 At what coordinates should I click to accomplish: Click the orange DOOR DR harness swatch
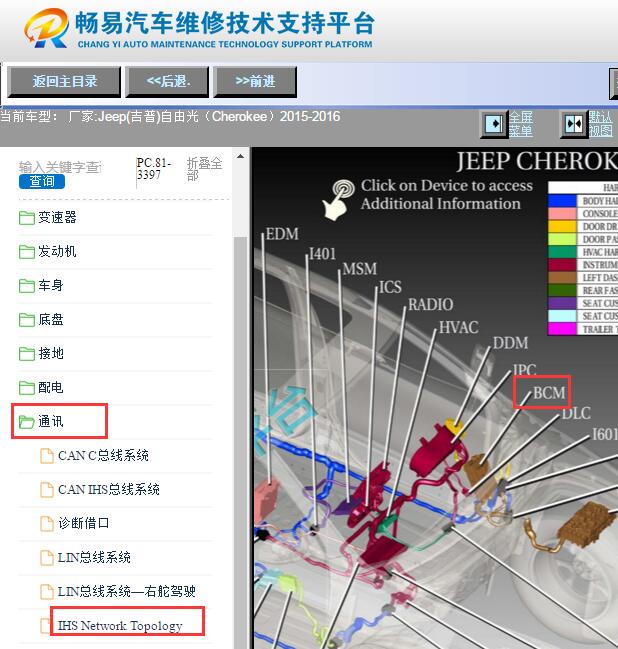pos(562,226)
